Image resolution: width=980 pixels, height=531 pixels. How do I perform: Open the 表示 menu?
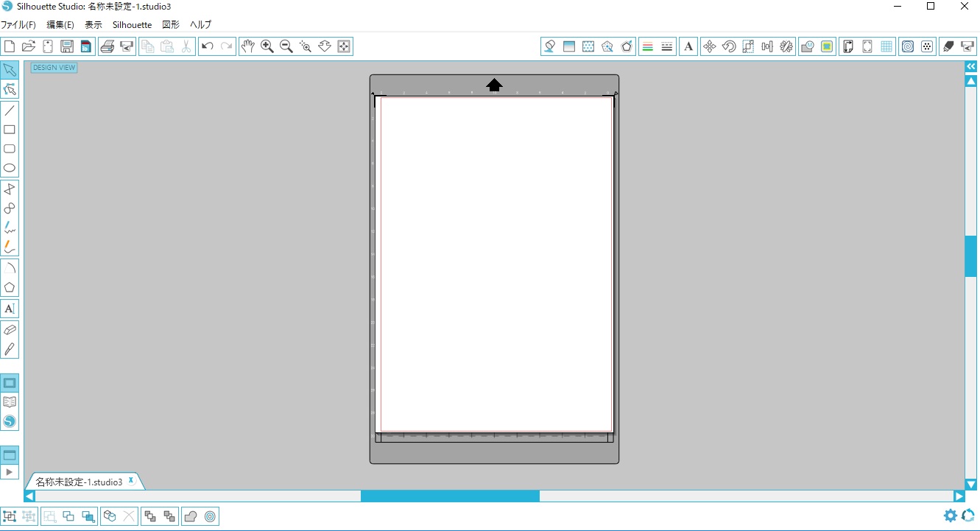click(93, 24)
